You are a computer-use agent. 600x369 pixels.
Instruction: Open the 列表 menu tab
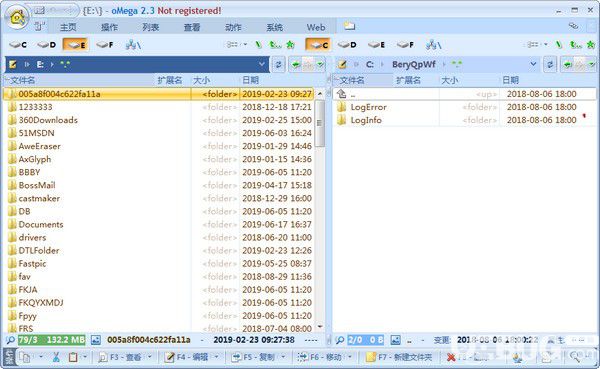click(x=151, y=27)
